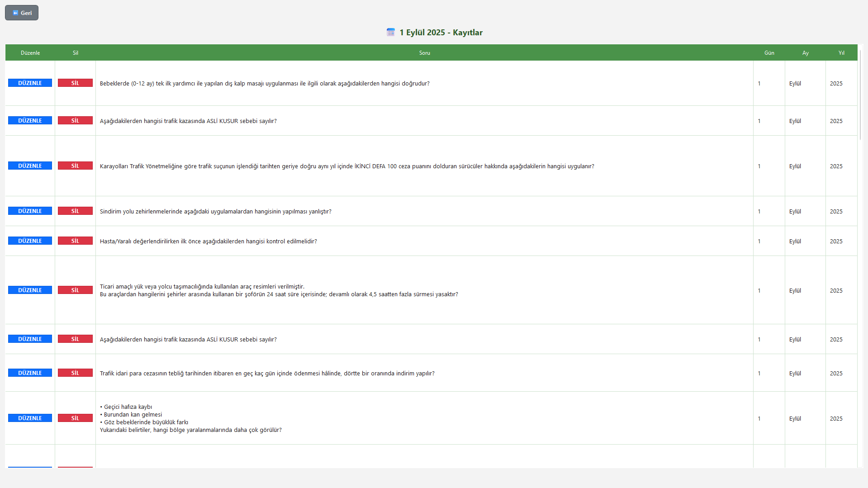Click the calendar icon beside the title
The image size is (868, 488).
[391, 32]
